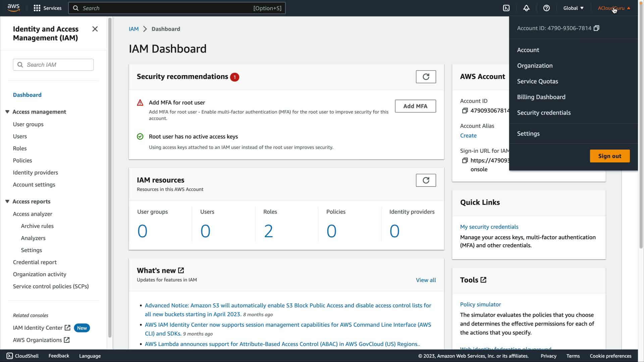Click the Add MFA button
The height and width of the screenshot is (362, 644).
(415, 106)
